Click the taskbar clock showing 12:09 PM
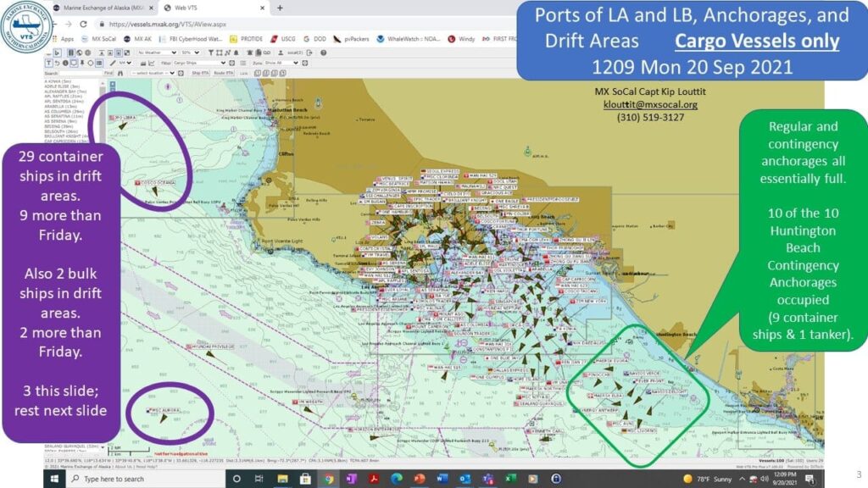This screenshot has height=488, width=868. (x=784, y=479)
